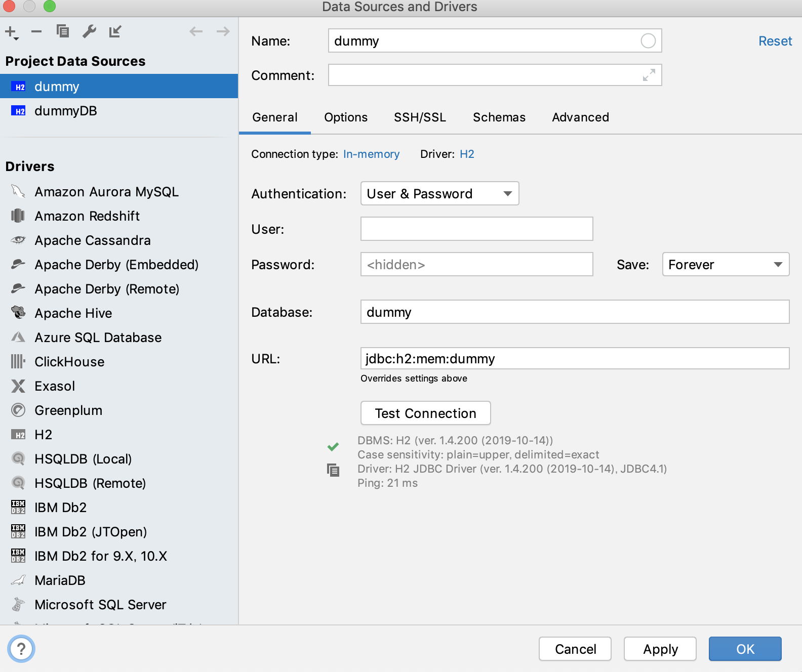
Task: Click the remove data source minus icon
Action: tap(36, 31)
